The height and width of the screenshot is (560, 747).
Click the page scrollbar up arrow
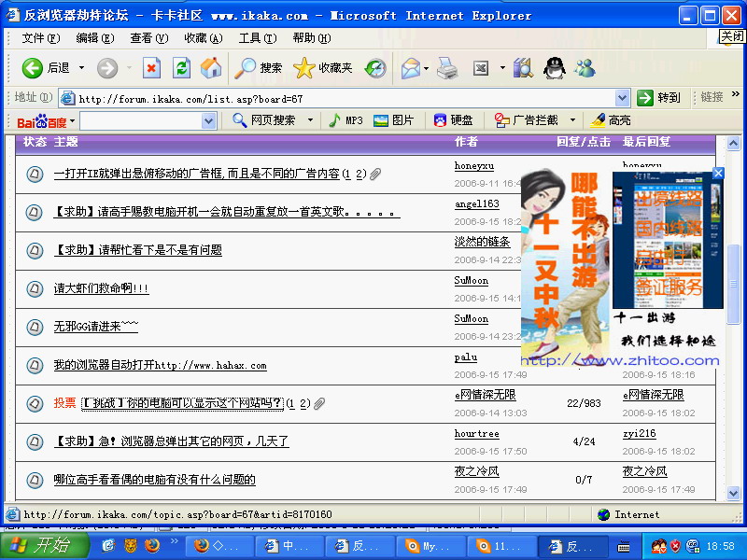click(733, 144)
